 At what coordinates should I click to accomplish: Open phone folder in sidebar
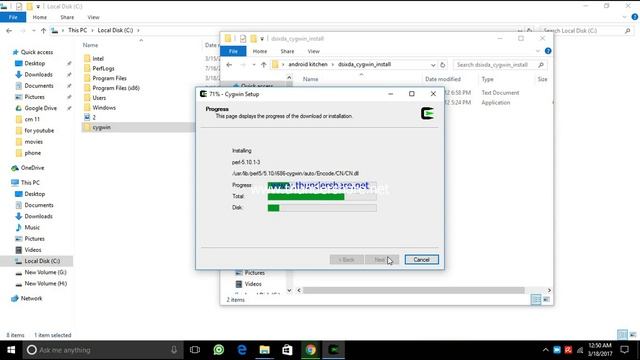pos(32,153)
